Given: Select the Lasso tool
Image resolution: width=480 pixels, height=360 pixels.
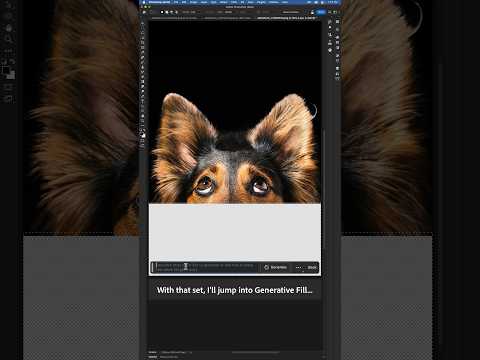Looking at the screenshot, I should (143, 33).
